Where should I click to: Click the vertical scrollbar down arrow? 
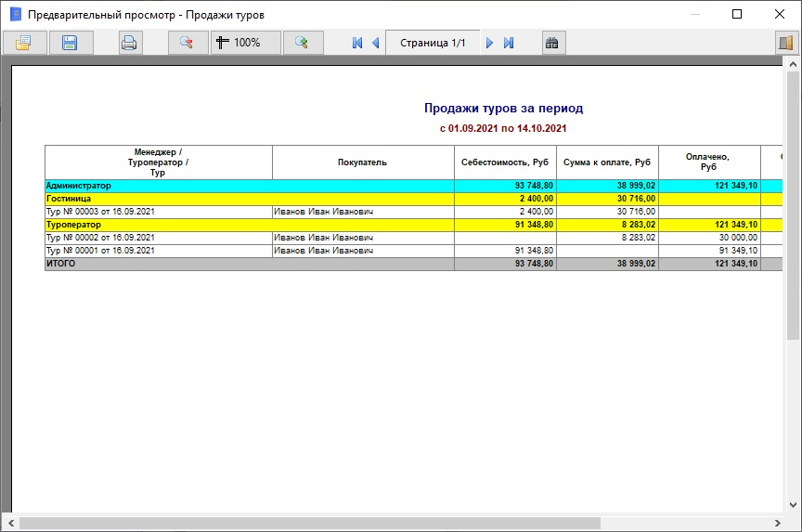coord(794,505)
